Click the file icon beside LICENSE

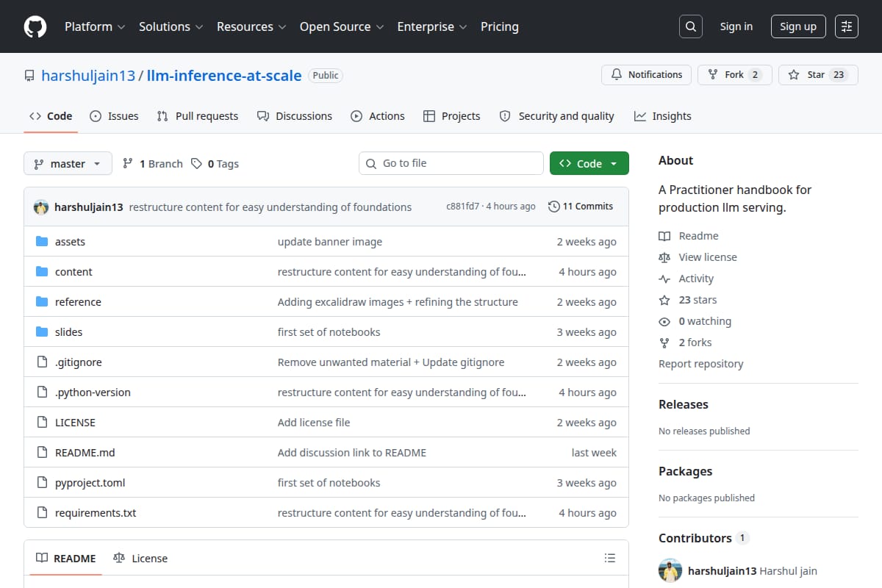pos(42,423)
